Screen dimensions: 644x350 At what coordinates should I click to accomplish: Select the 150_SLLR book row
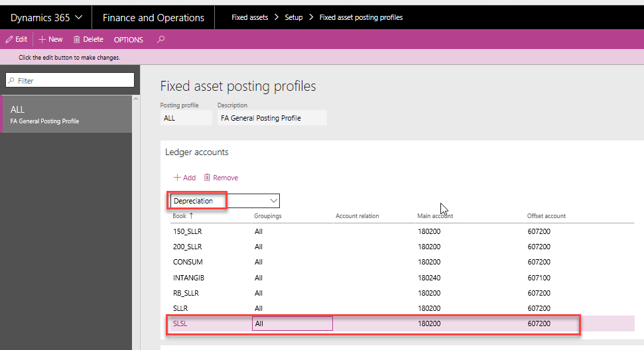pyautogui.click(x=186, y=231)
